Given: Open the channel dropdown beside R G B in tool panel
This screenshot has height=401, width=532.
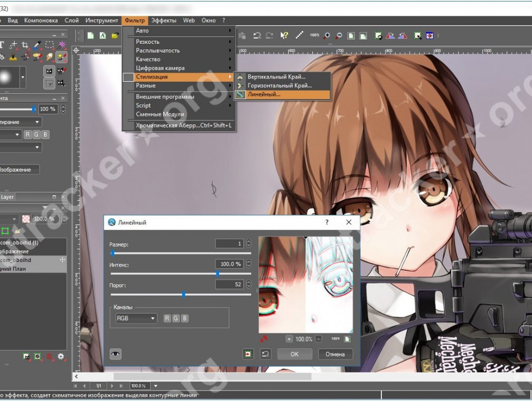Looking at the screenshot, I should tap(10, 134).
